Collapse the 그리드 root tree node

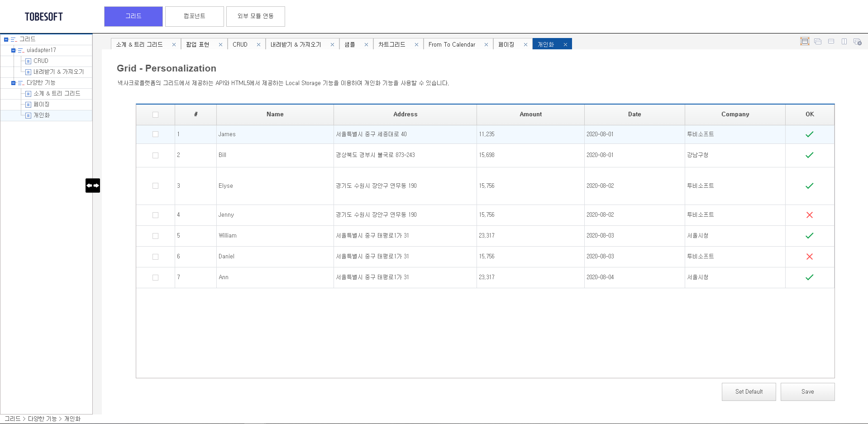[x=5, y=39]
